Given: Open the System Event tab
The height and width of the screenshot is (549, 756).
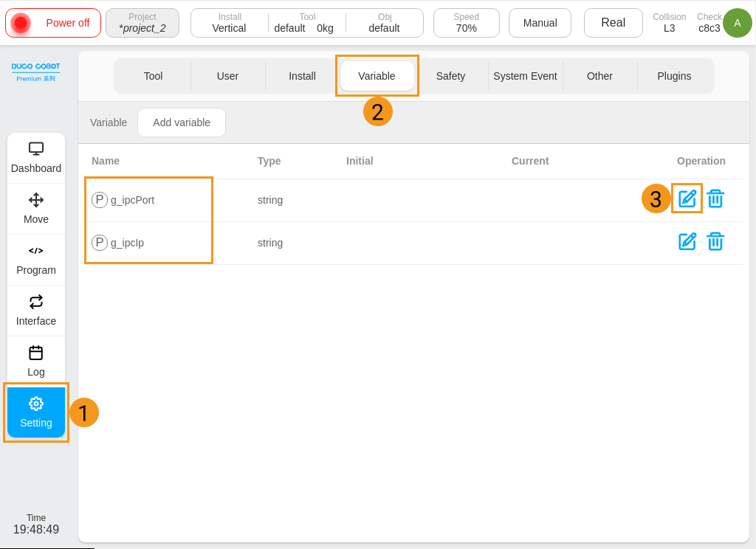Looking at the screenshot, I should (525, 75).
